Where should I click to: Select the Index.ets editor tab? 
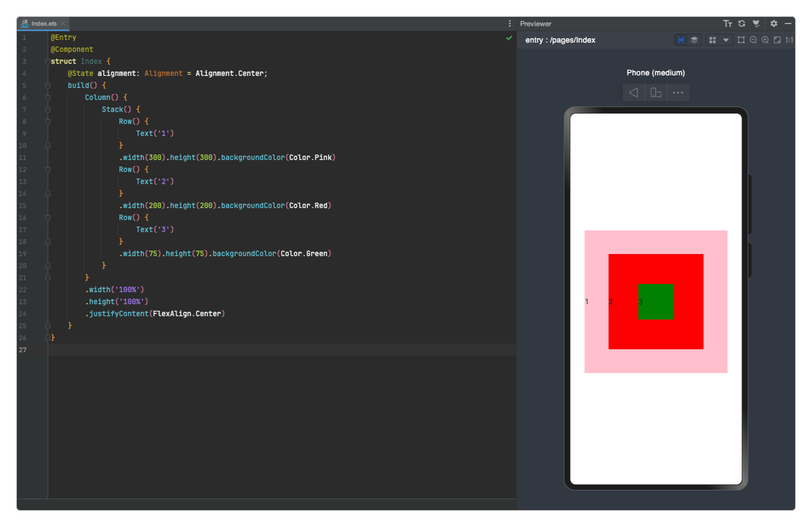tap(44, 23)
